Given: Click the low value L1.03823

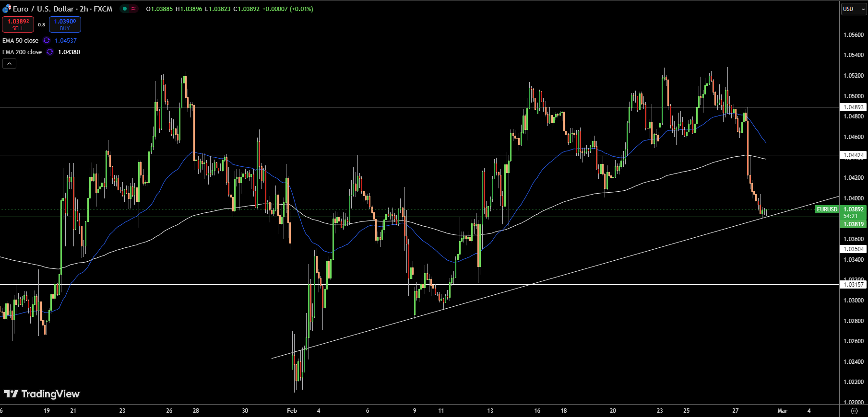Looking at the screenshot, I should (217, 9).
